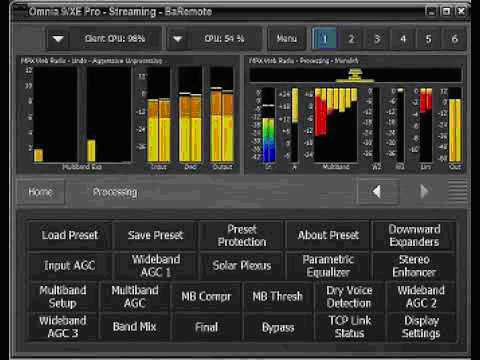Open Dry Voice Detection
The image size is (480, 360).
click(349, 297)
